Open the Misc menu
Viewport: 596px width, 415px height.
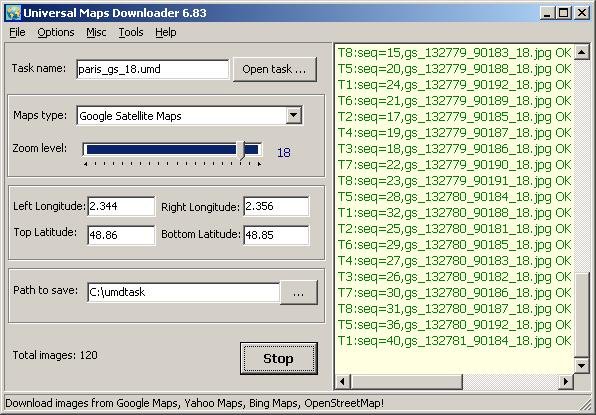click(96, 33)
